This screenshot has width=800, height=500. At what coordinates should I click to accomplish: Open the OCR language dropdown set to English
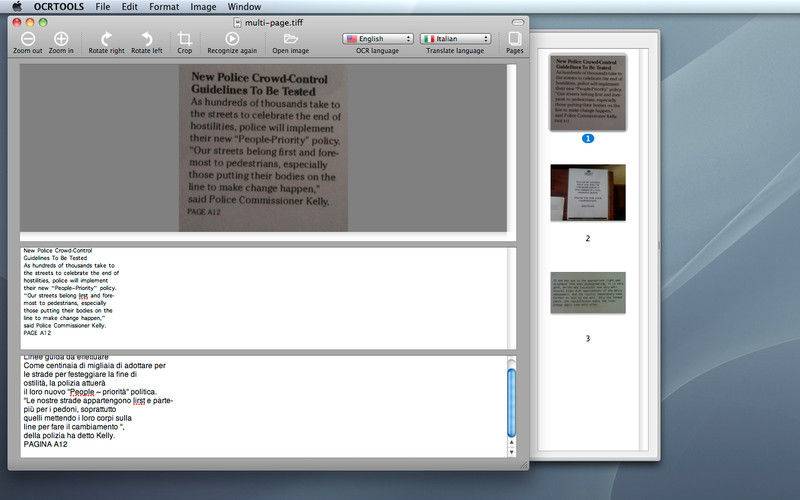pyautogui.click(x=378, y=39)
